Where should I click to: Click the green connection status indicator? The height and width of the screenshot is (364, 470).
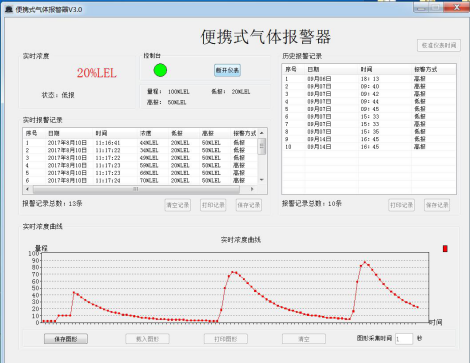(x=160, y=70)
